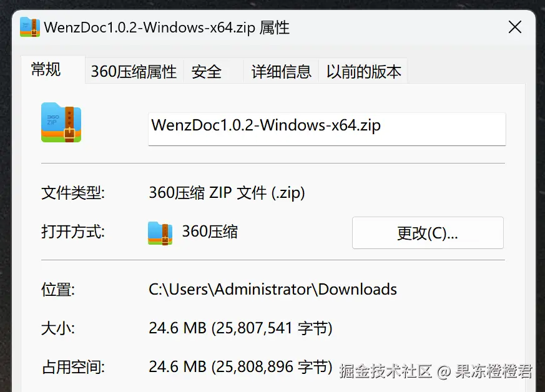Click the 位置 label

(x=58, y=289)
